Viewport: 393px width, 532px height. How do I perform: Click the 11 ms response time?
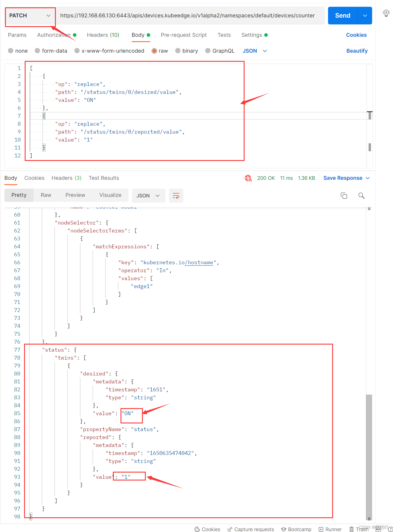coord(286,178)
